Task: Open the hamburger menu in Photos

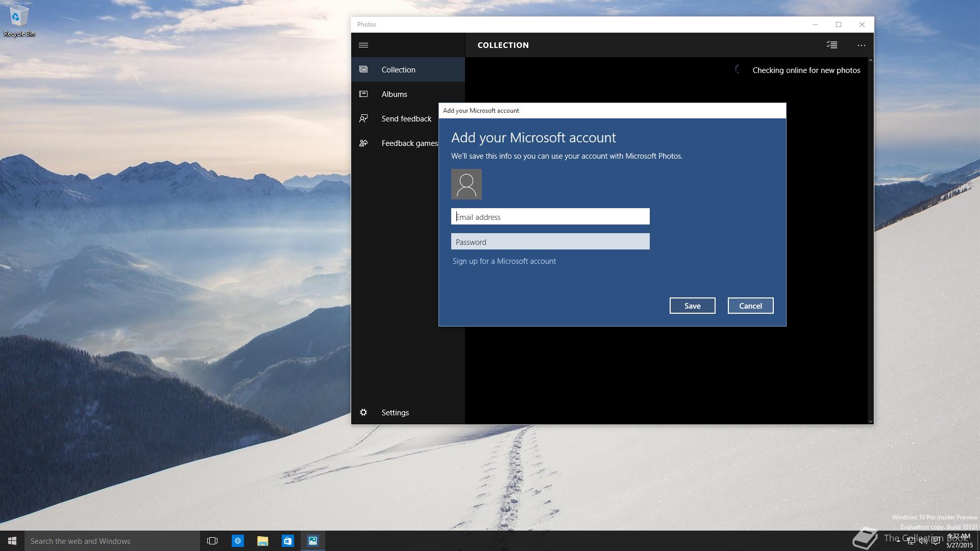Action: (x=363, y=45)
